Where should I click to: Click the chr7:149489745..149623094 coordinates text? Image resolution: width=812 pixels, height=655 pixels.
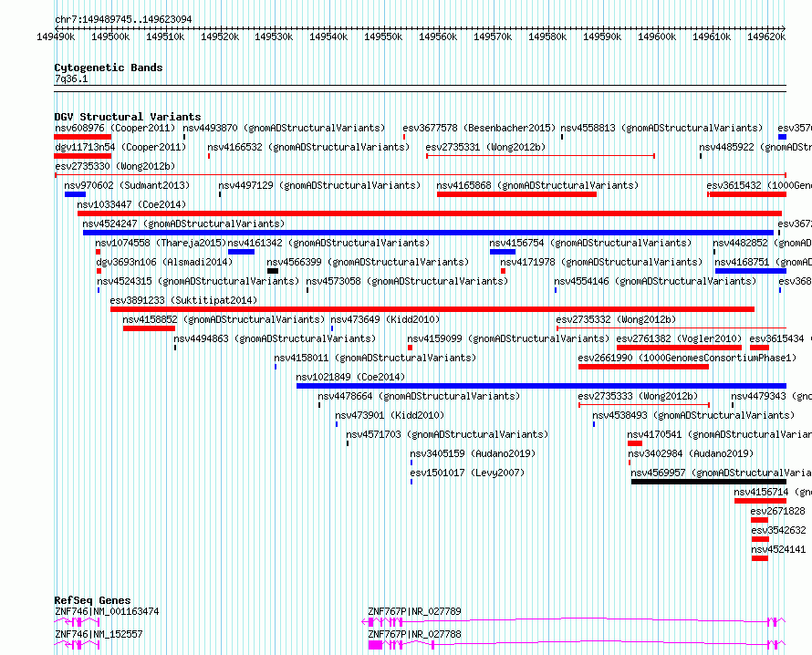[x=123, y=19]
